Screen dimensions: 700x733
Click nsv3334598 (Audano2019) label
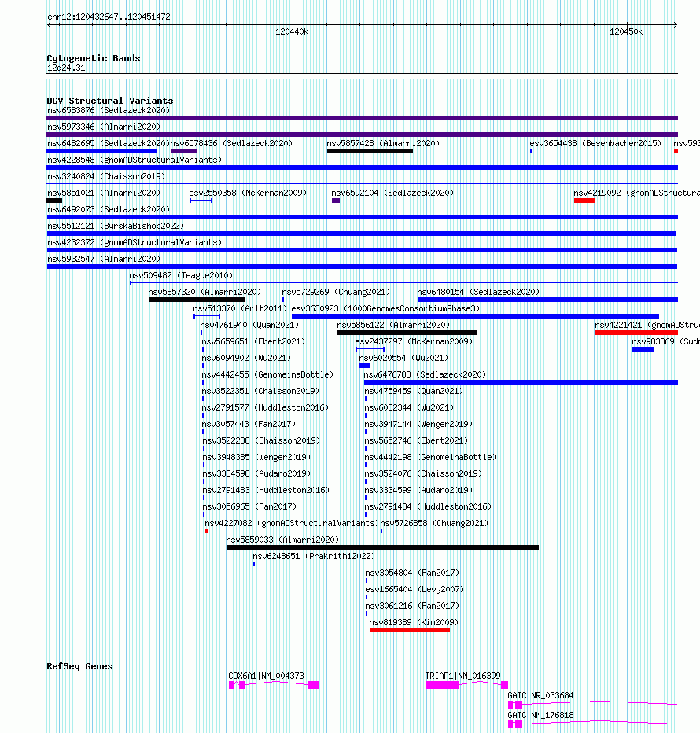point(256,474)
